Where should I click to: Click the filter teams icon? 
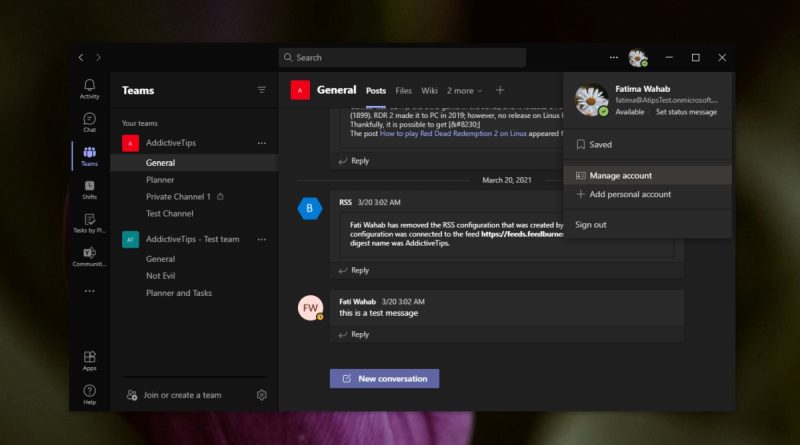click(262, 90)
